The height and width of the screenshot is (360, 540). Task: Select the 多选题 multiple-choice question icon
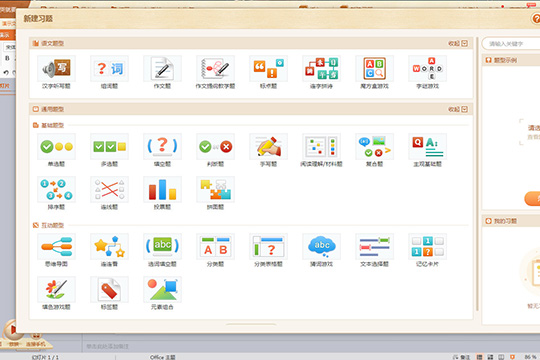pos(109,147)
